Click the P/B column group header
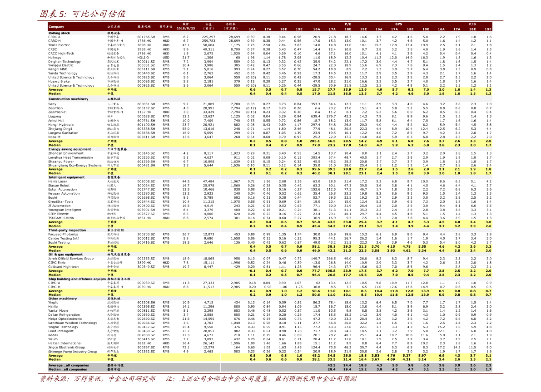The width and height of the screenshot is (541, 392). [x=472, y=23]
